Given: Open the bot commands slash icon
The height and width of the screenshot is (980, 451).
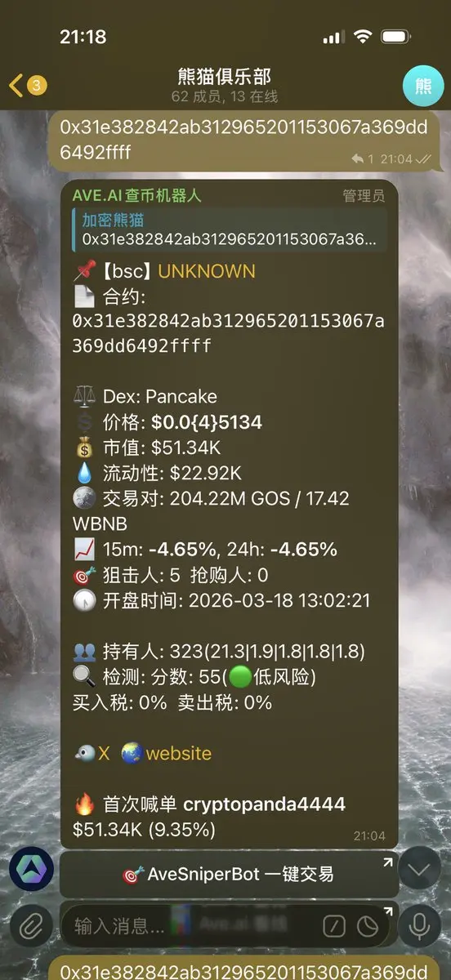Looking at the screenshot, I should (333, 926).
